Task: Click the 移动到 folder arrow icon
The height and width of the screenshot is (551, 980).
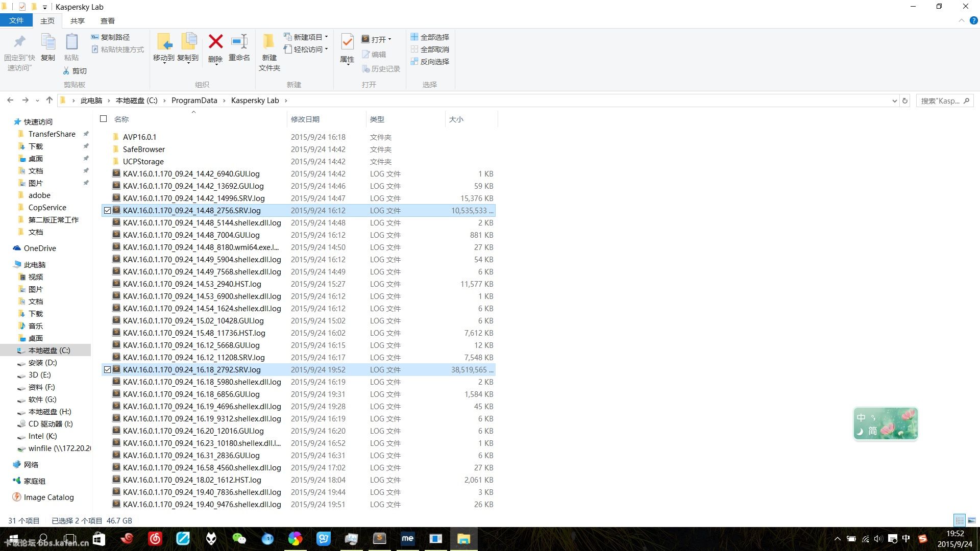Action: point(164,42)
